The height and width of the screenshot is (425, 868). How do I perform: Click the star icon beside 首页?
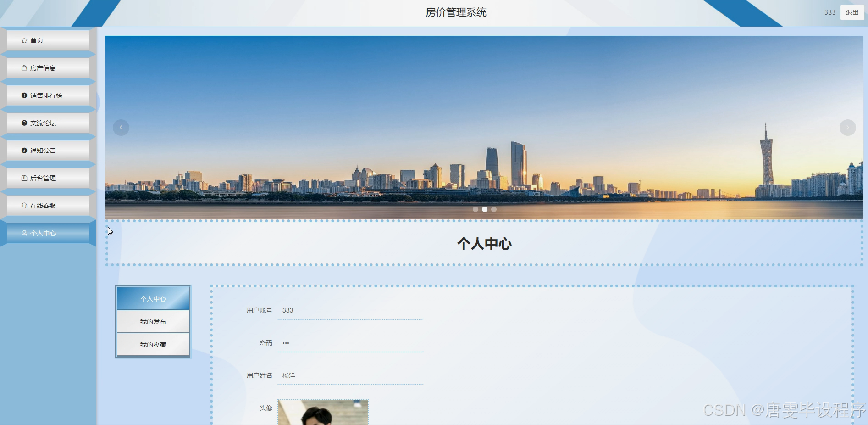[24, 40]
